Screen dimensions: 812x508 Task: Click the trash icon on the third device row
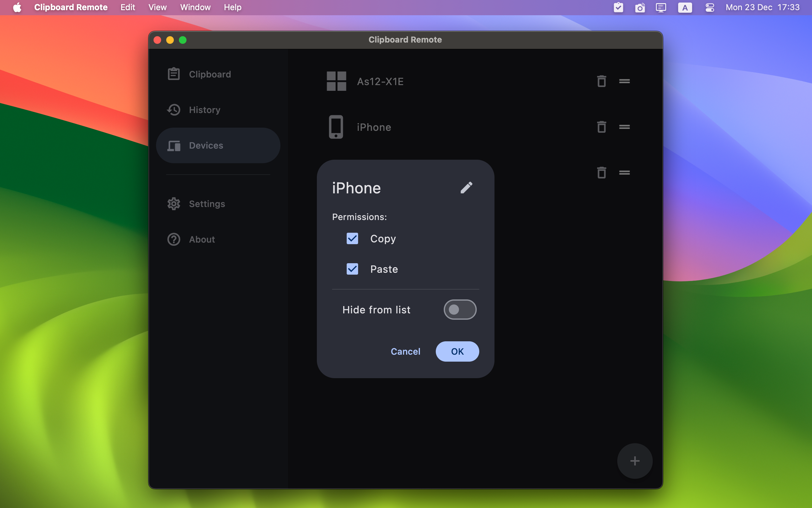click(x=601, y=173)
